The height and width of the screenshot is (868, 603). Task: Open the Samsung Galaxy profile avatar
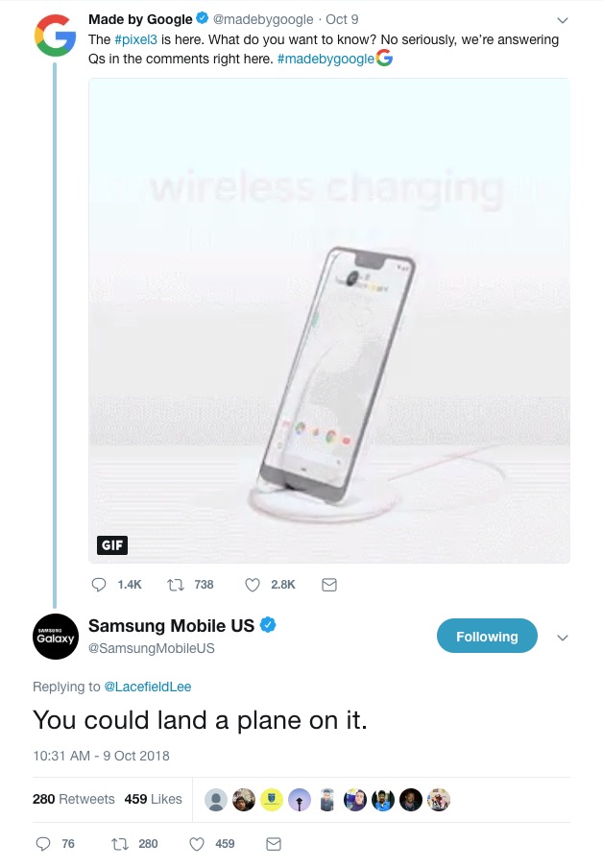56,637
